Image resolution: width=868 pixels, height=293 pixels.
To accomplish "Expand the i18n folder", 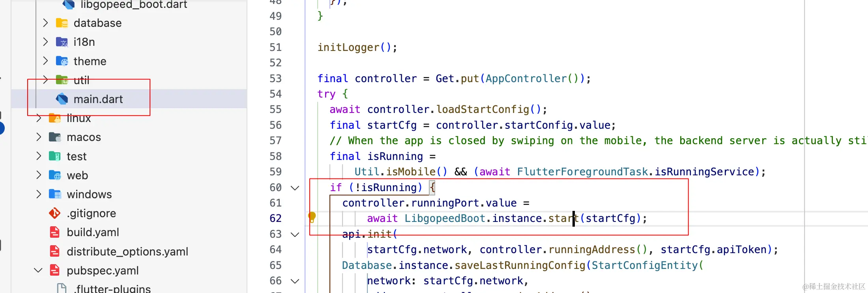I will pos(45,42).
